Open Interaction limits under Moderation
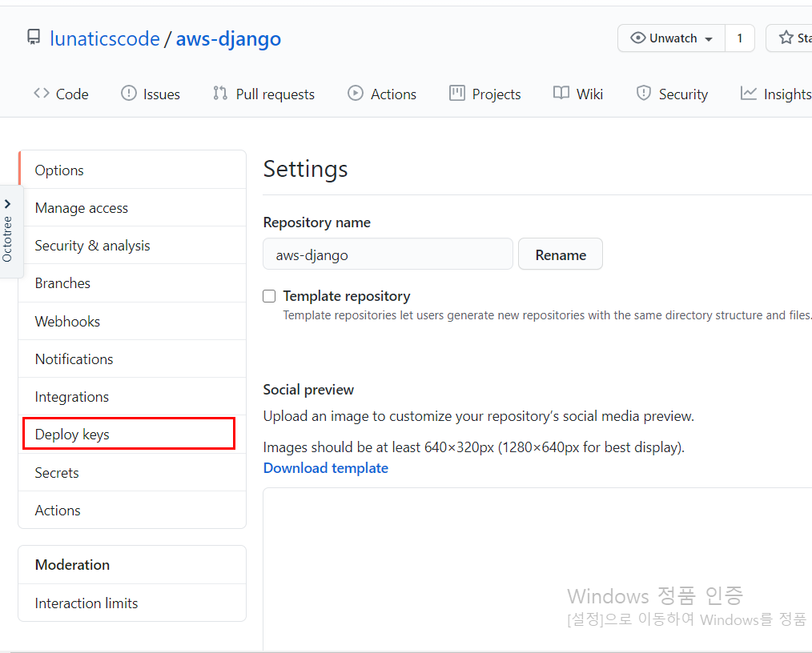This screenshot has height=653, width=812. pyautogui.click(x=132, y=603)
